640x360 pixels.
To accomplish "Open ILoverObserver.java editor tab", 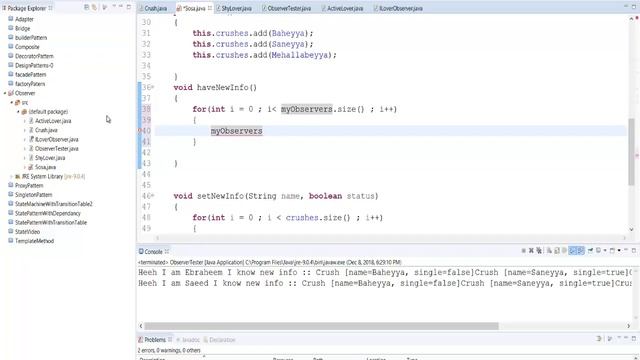I will [398, 8].
